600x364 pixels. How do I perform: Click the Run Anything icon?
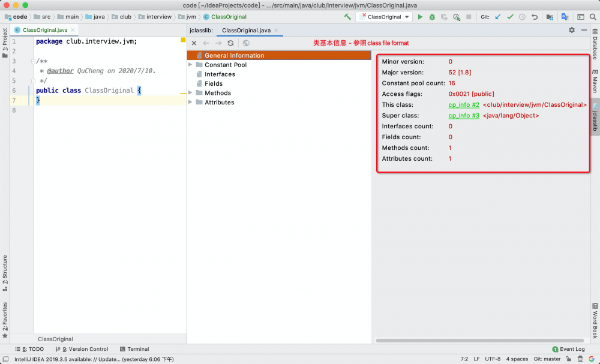(x=580, y=17)
